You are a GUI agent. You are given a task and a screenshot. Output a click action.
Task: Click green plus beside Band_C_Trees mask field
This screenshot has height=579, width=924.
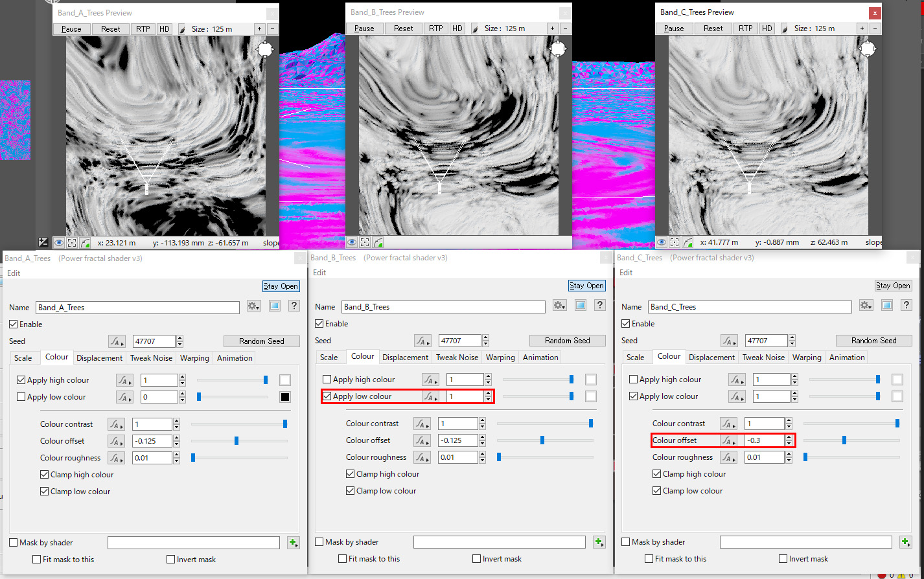click(906, 542)
